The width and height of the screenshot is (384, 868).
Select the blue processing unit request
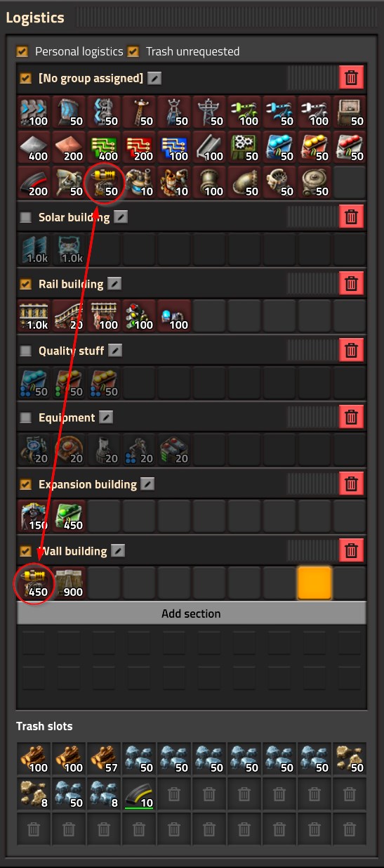pos(174,145)
